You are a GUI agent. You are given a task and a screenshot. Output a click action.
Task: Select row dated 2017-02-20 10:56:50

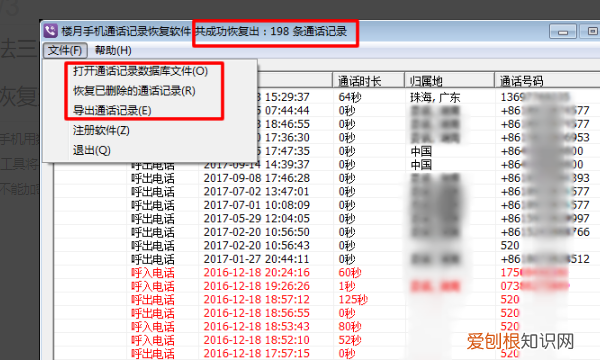327,232
